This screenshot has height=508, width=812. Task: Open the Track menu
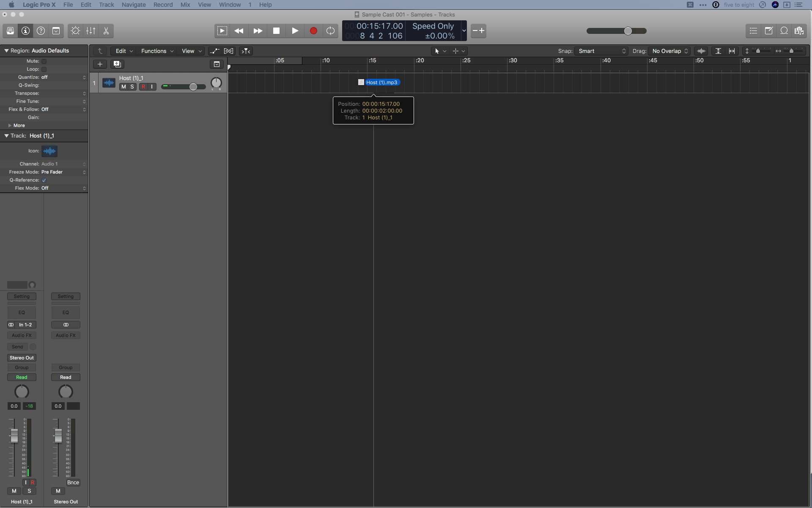107,5
